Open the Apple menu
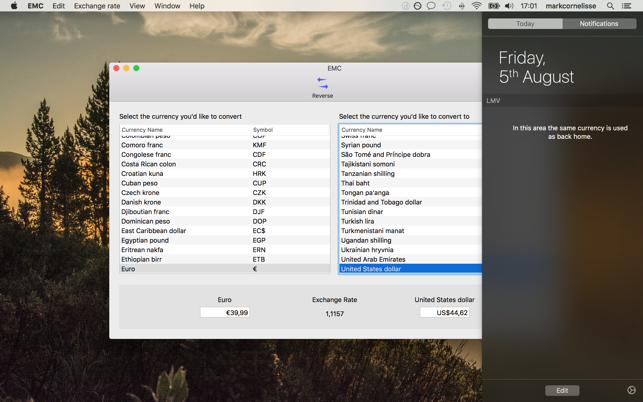Image resolution: width=643 pixels, height=402 pixels. click(x=14, y=6)
